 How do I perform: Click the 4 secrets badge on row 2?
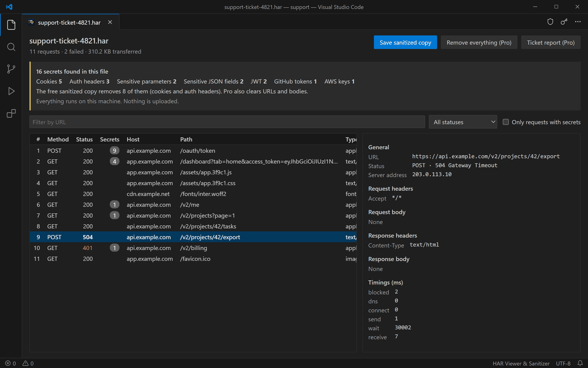(x=114, y=161)
